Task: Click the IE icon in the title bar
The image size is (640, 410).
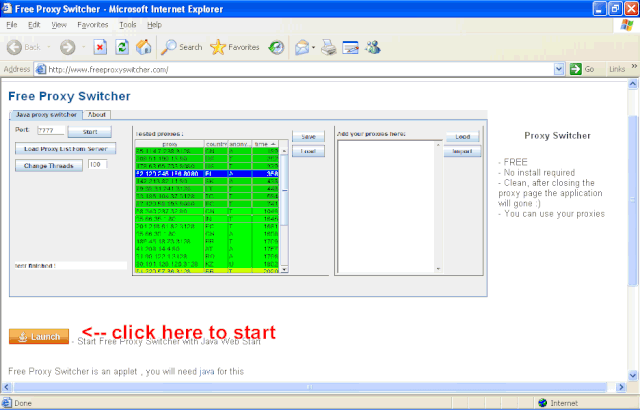Action: click(7, 9)
